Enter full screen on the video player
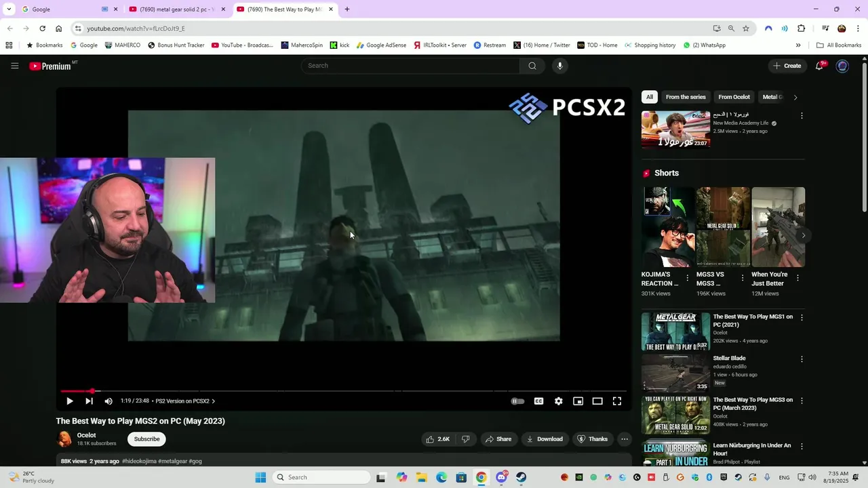The image size is (868, 488). (x=617, y=401)
